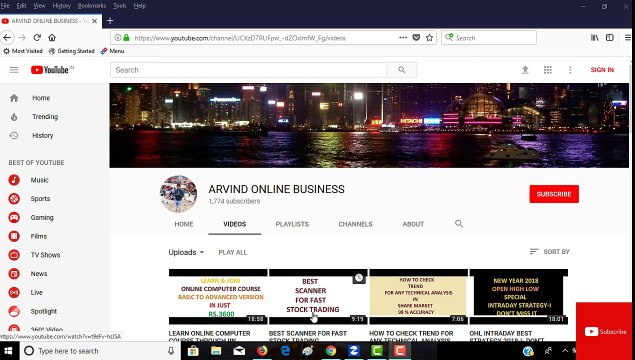Open the Films channel icon
This screenshot has height=360, width=635.
[x=14, y=236]
